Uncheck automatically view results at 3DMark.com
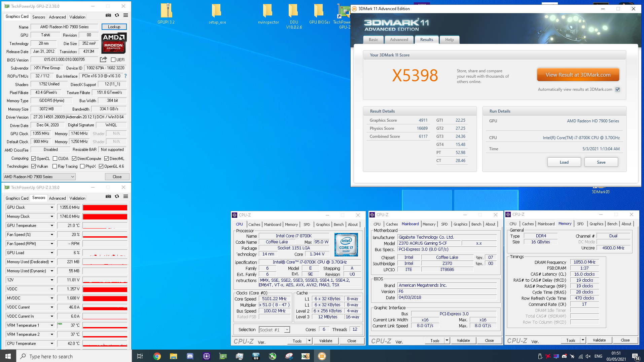This screenshot has height=362, width=644. (618, 89)
